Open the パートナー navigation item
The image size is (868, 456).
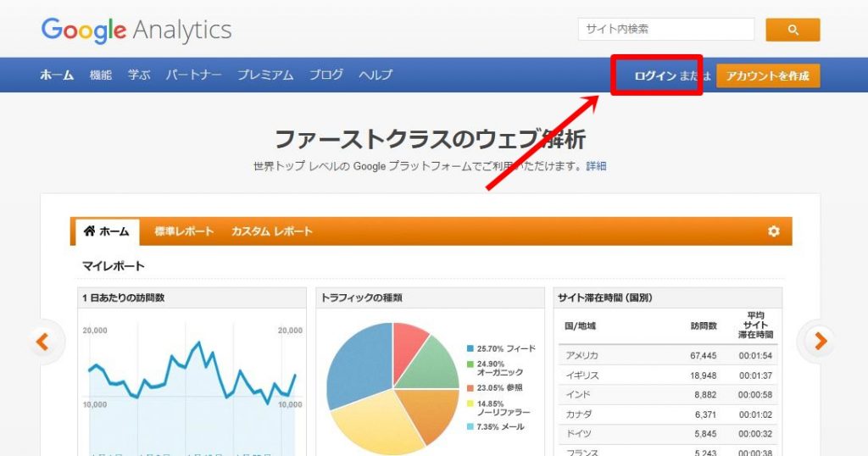coord(194,75)
